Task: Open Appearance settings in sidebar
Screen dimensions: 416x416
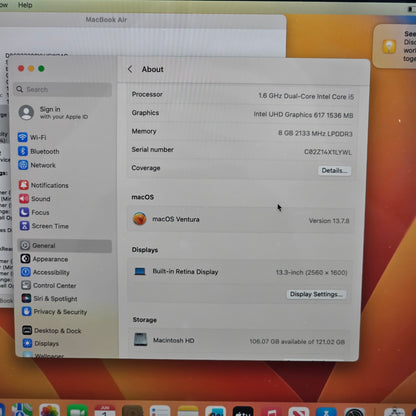Action: tap(44, 259)
